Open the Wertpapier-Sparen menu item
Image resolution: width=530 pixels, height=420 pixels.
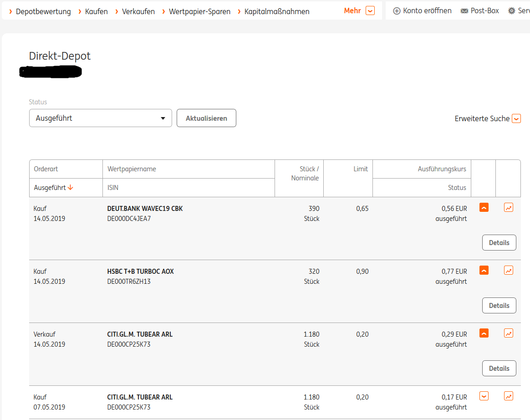(199, 11)
